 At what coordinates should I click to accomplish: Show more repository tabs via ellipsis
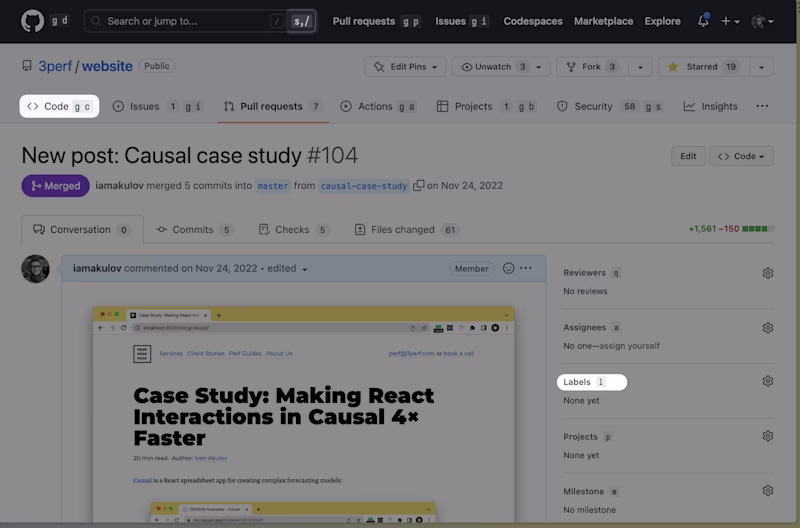click(x=762, y=106)
